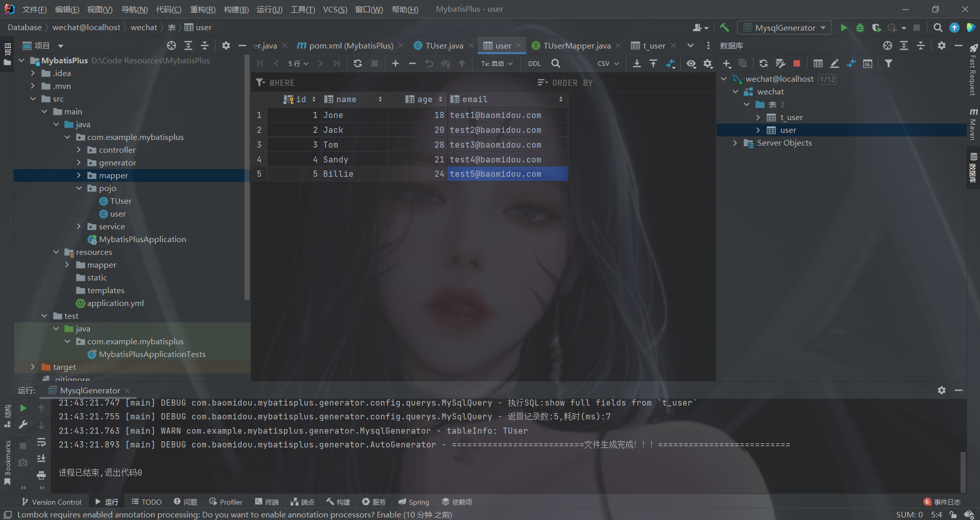Open the CSV export format dropdown

point(607,63)
